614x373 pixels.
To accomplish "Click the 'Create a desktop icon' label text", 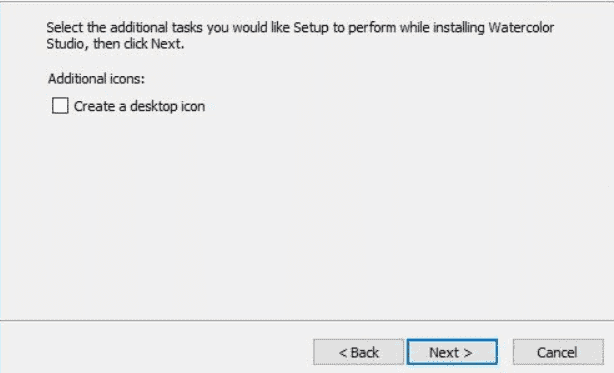I will 139,106.
